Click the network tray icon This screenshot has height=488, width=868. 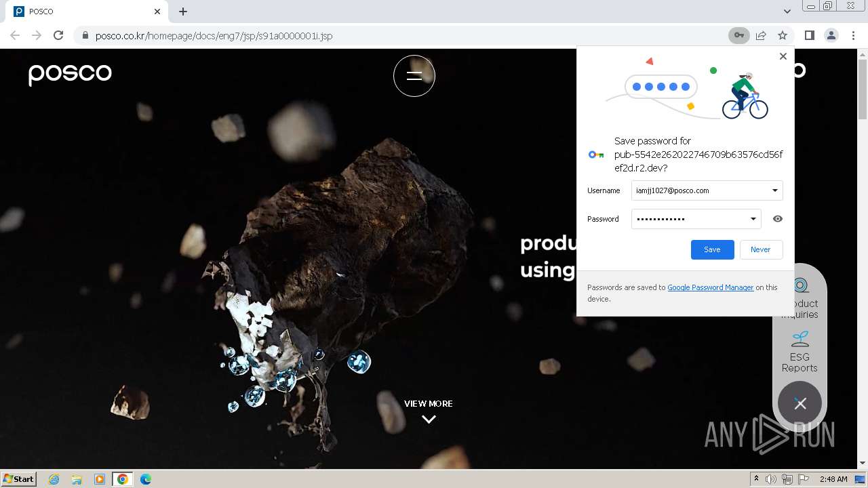[x=787, y=479]
